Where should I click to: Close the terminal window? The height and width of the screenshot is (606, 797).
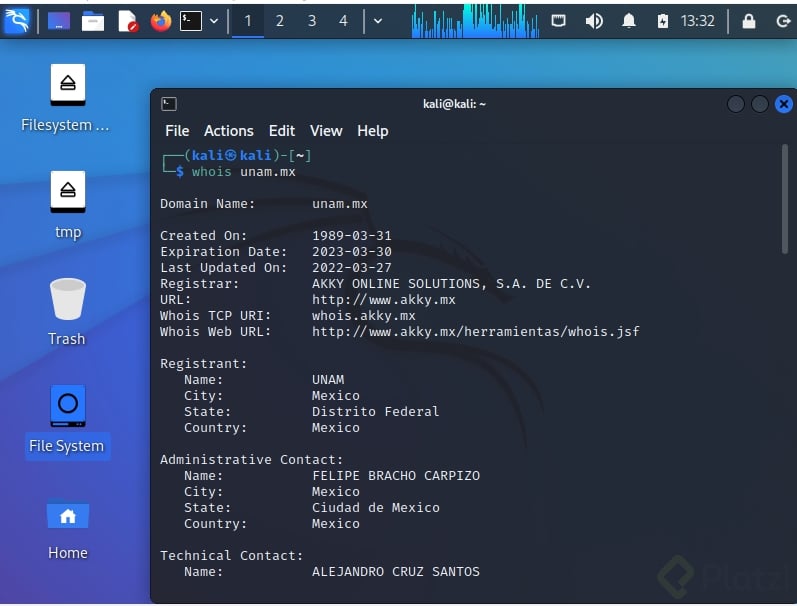(x=783, y=104)
